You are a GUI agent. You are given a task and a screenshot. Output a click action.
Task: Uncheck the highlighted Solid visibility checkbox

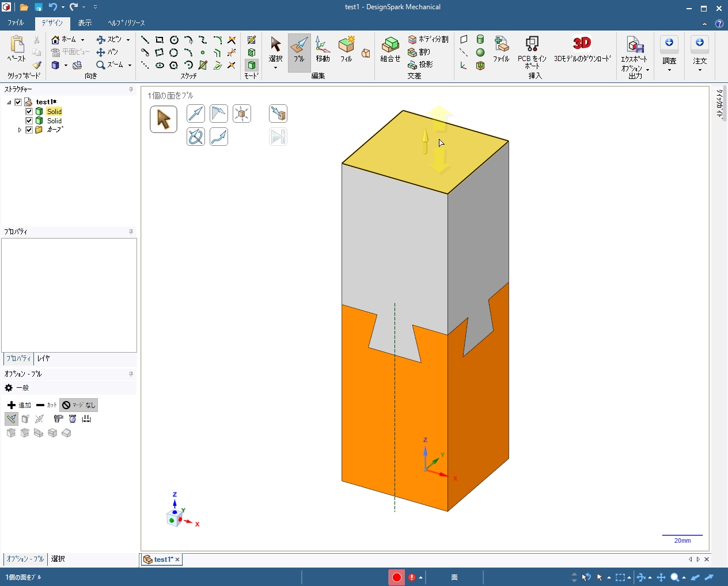point(29,111)
